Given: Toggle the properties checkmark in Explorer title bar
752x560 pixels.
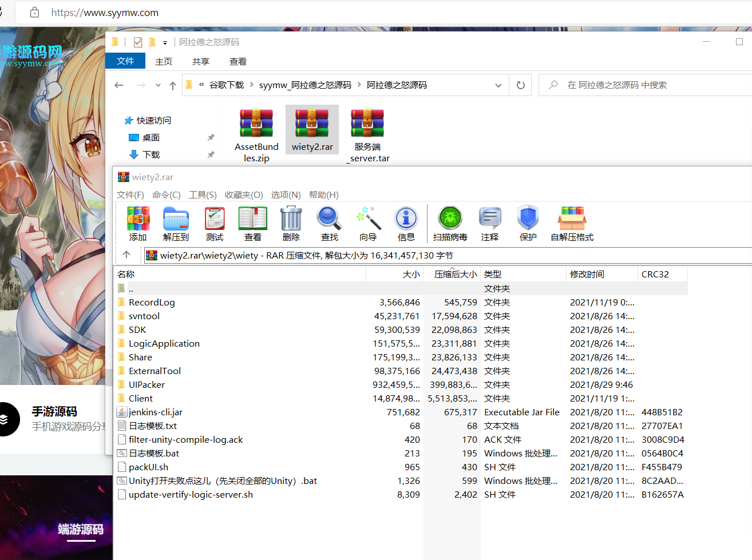Looking at the screenshot, I should coord(138,42).
